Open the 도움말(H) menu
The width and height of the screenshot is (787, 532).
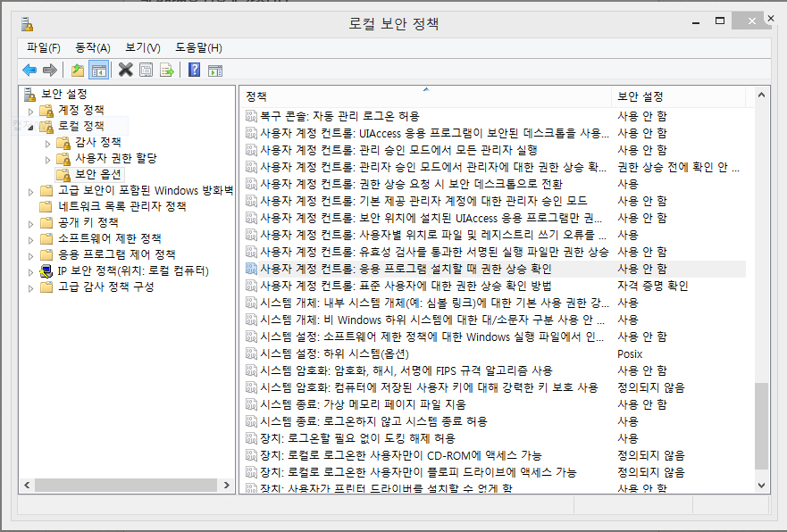pos(197,47)
